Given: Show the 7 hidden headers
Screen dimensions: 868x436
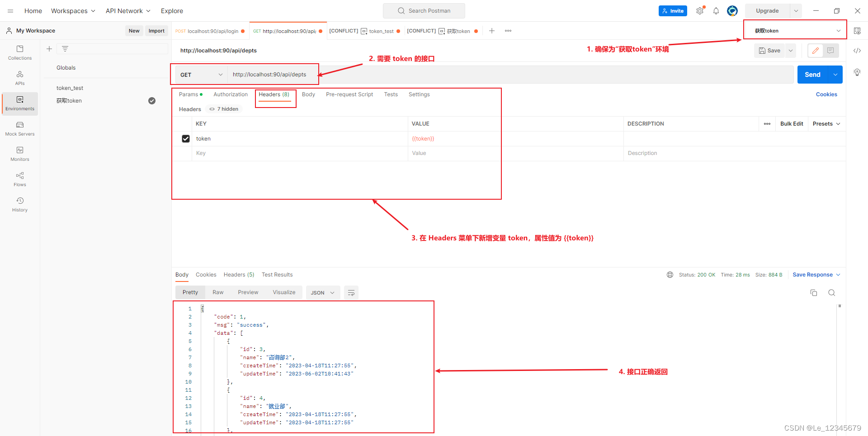Looking at the screenshot, I should (223, 109).
